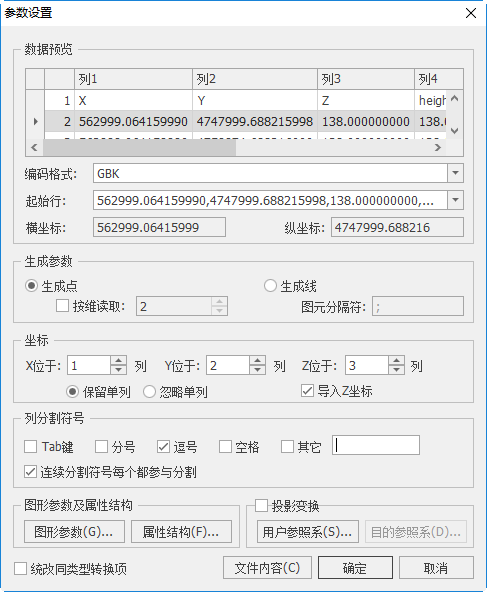Select row 2 via its row-header arrow
This screenshot has width=487, height=592.
click(x=35, y=122)
